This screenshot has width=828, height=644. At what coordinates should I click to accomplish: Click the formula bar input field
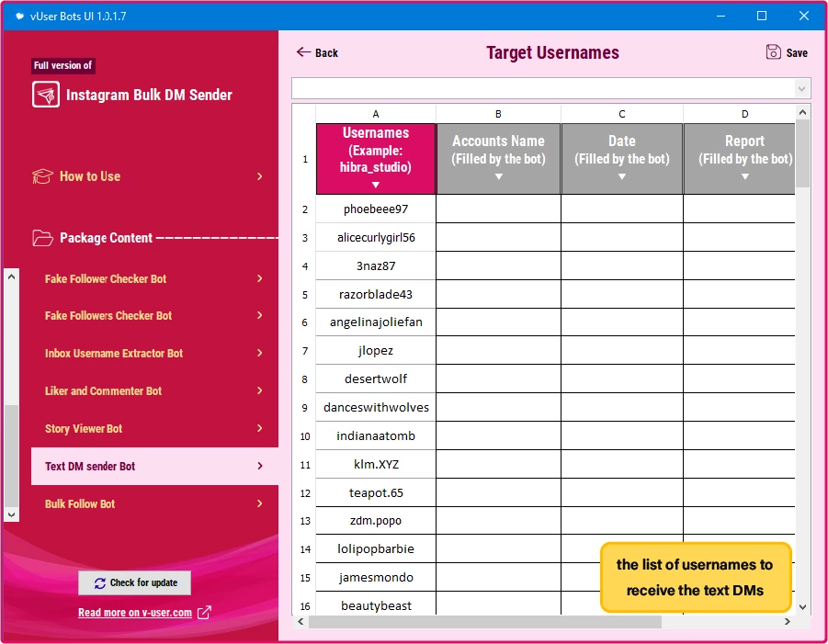click(544, 89)
